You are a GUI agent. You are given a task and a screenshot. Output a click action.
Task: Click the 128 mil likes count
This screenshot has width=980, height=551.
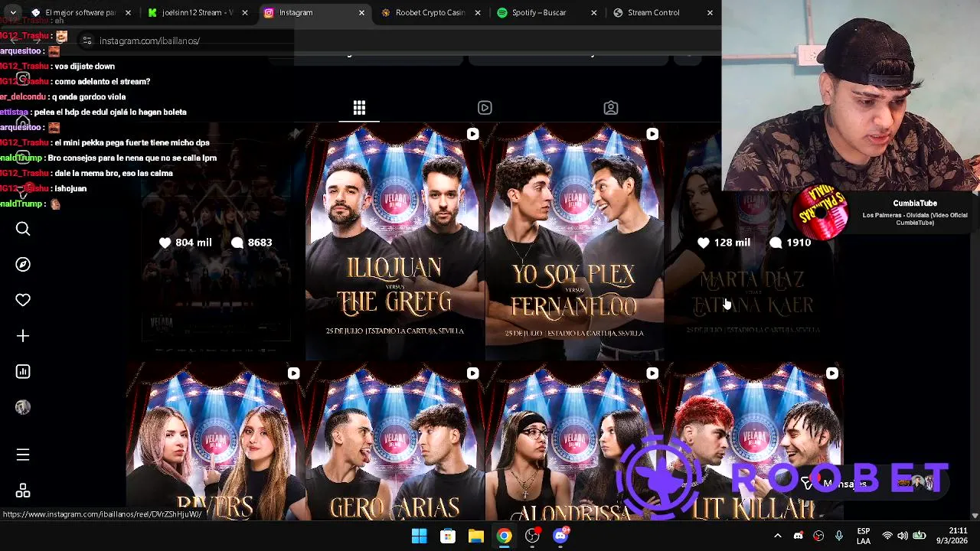click(724, 243)
